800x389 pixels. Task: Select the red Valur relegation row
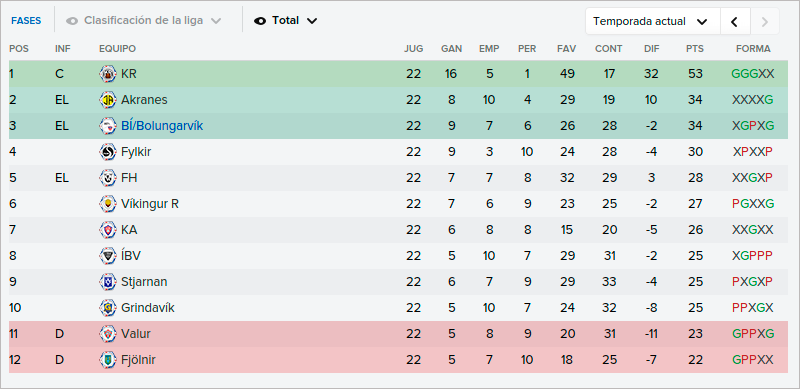tap(398, 334)
